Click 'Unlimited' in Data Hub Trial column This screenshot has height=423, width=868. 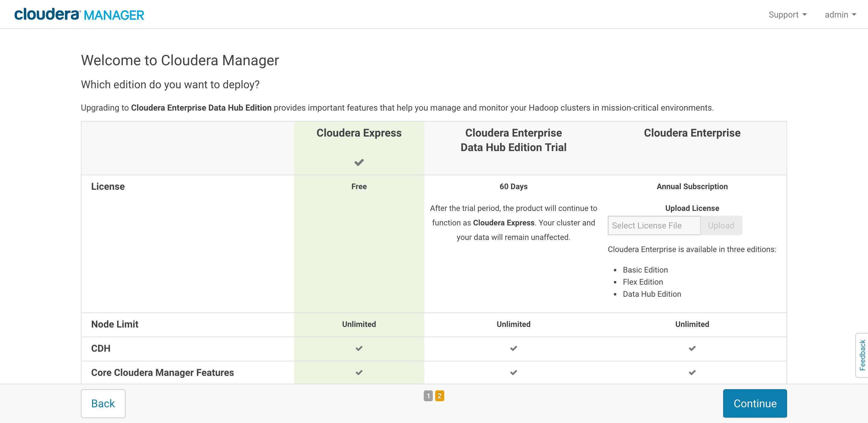[x=513, y=324]
